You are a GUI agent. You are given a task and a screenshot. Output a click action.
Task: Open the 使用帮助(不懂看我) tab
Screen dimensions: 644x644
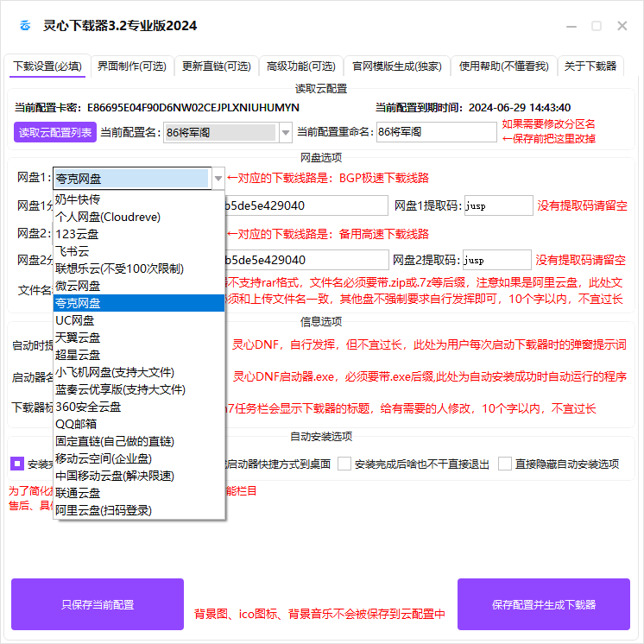point(503,66)
